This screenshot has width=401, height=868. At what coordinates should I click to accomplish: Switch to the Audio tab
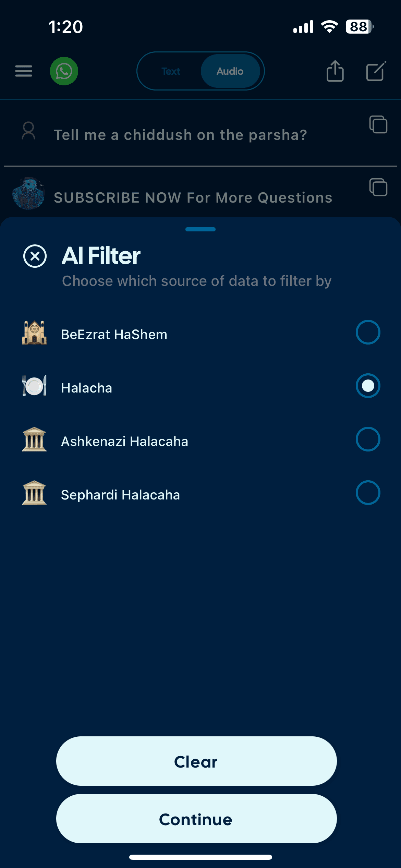(x=230, y=71)
